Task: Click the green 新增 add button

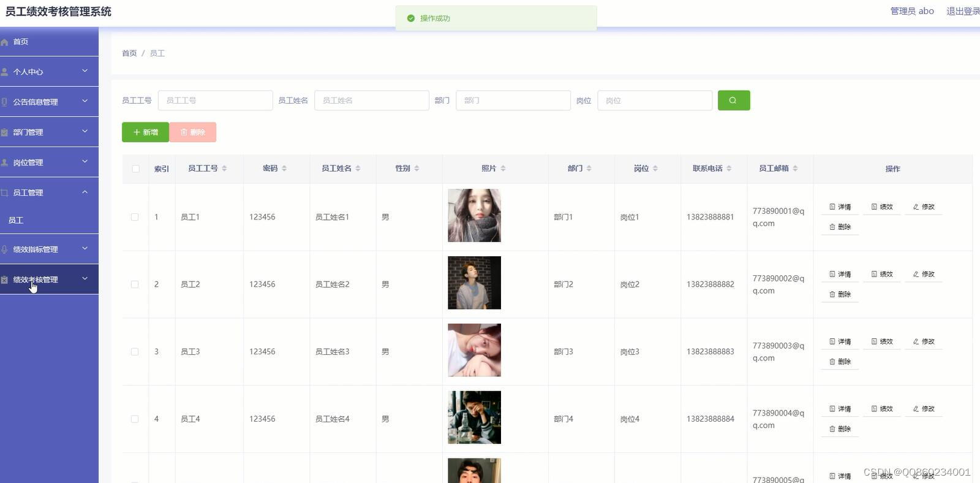Action: [x=145, y=132]
